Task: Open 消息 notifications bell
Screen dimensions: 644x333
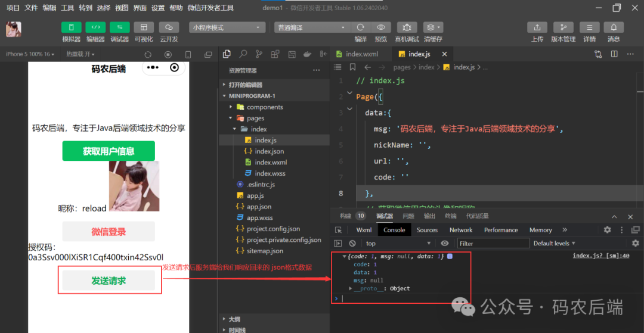Action: (614, 27)
